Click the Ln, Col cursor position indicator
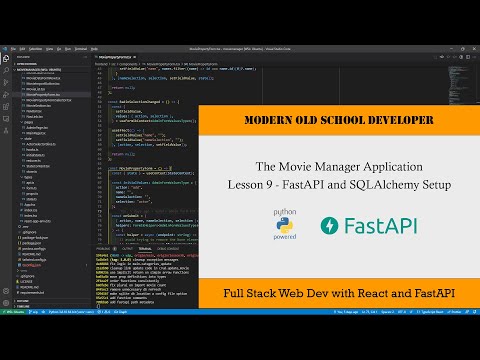The image size is (480, 360). pos(369,312)
